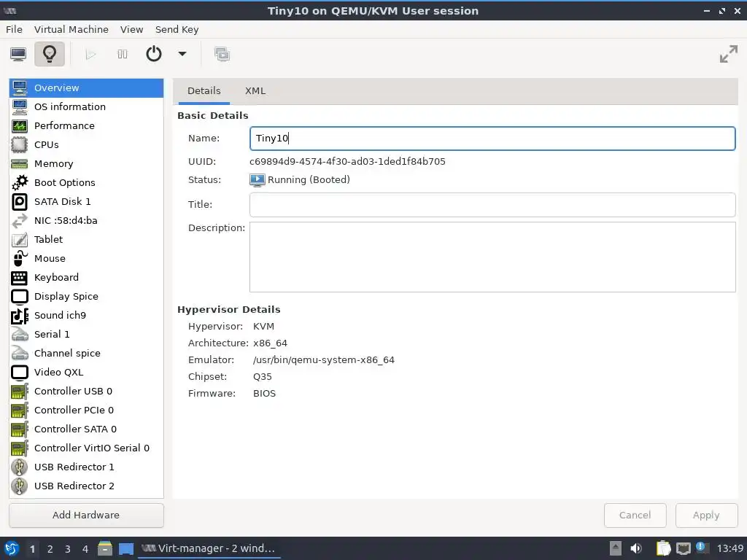
Task: Select Controller VirtIO Serial 0
Action: coord(86,448)
